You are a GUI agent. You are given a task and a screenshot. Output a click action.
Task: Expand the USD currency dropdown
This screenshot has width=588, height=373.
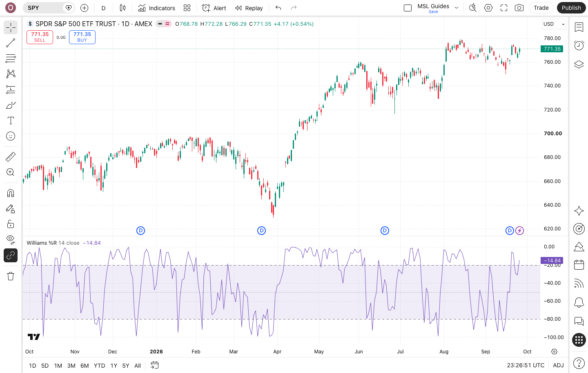(554, 24)
